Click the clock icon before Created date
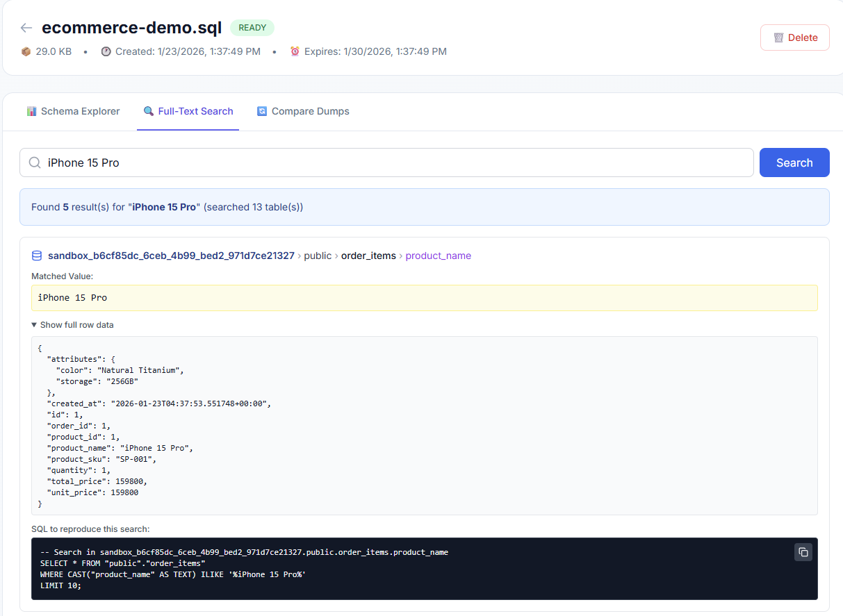 [106, 51]
